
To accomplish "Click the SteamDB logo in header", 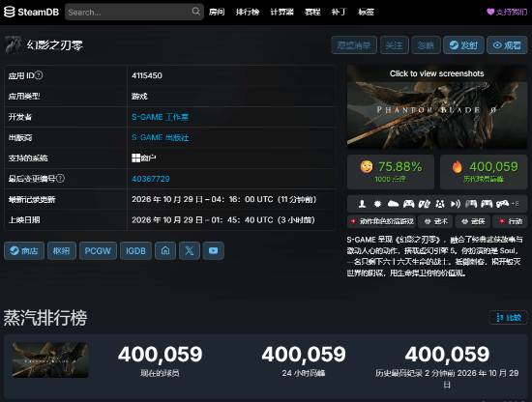I will point(31,12).
